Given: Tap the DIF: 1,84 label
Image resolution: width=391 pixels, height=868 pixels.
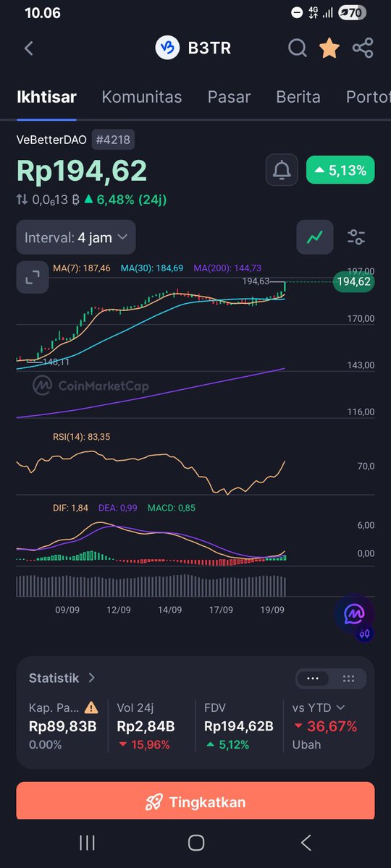Looking at the screenshot, I should (70, 508).
